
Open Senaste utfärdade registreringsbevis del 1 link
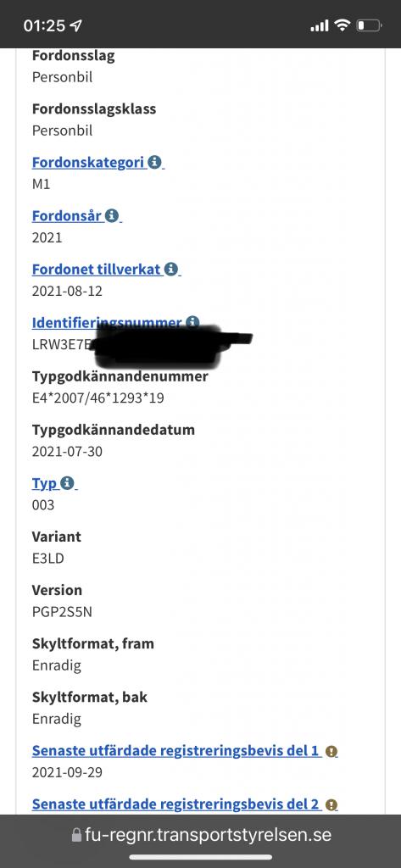coord(176,751)
